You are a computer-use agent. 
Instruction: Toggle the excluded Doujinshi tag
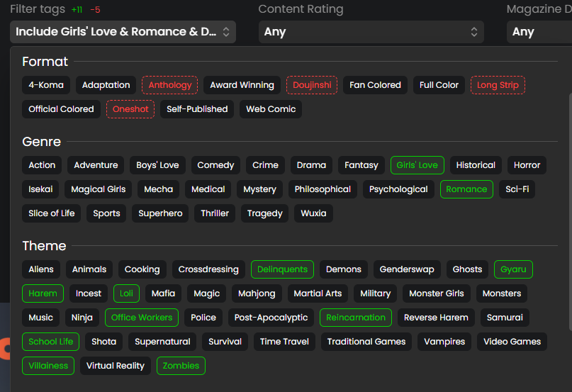pyautogui.click(x=312, y=85)
